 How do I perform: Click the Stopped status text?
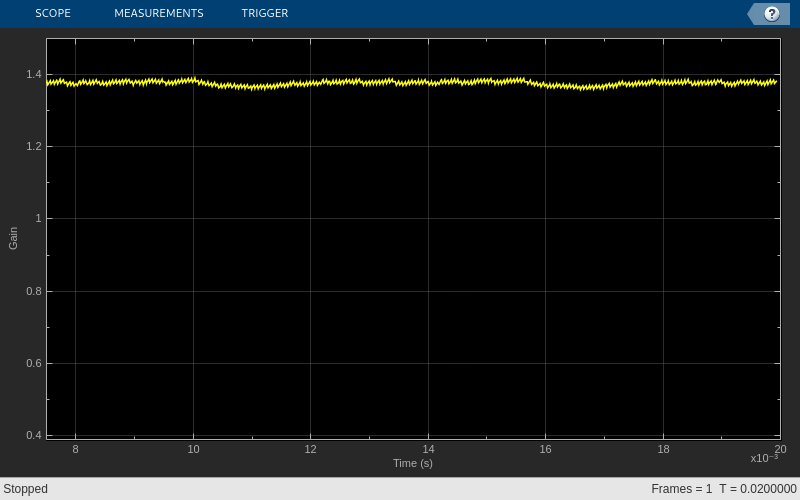click(26, 489)
